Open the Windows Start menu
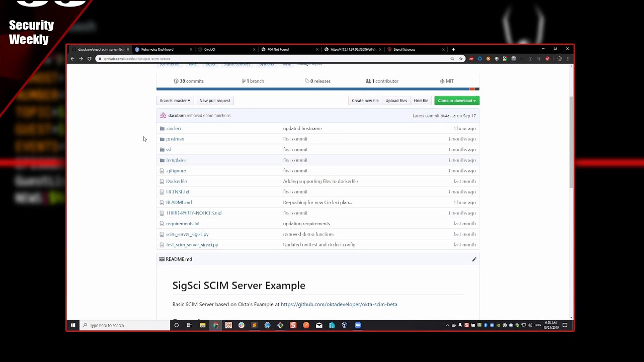Viewport: 644px width, 362px height. pyautogui.click(x=73, y=325)
